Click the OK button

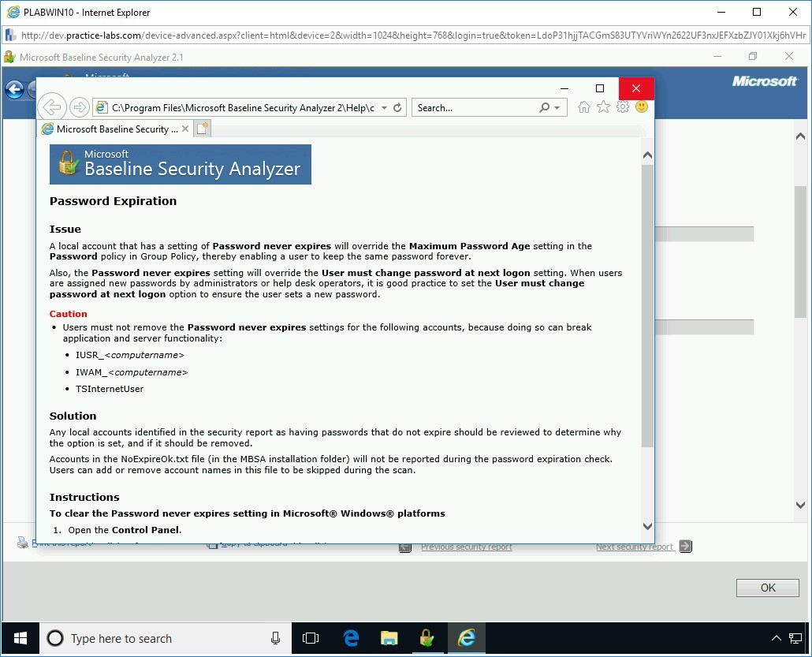point(768,588)
